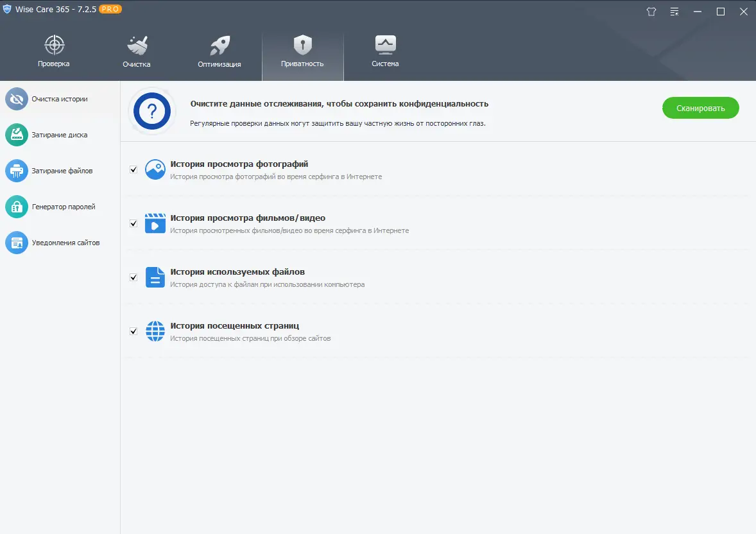Click the blue question mark icon
The width and height of the screenshot is (756, 534).
[x=152, y=111]
